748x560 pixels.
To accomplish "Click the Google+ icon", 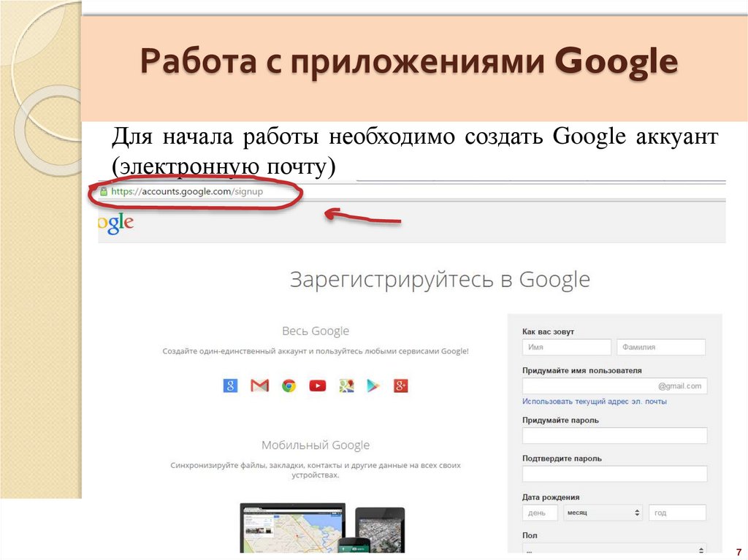I will [x=401, y=386].
